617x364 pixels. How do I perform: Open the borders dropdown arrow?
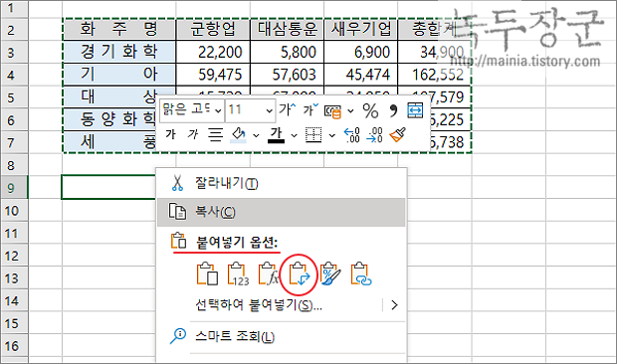point(332,135)
